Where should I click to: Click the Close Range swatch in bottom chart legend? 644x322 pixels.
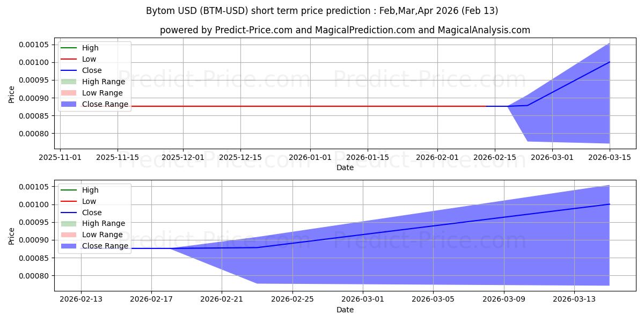click(x=69, y=246)
